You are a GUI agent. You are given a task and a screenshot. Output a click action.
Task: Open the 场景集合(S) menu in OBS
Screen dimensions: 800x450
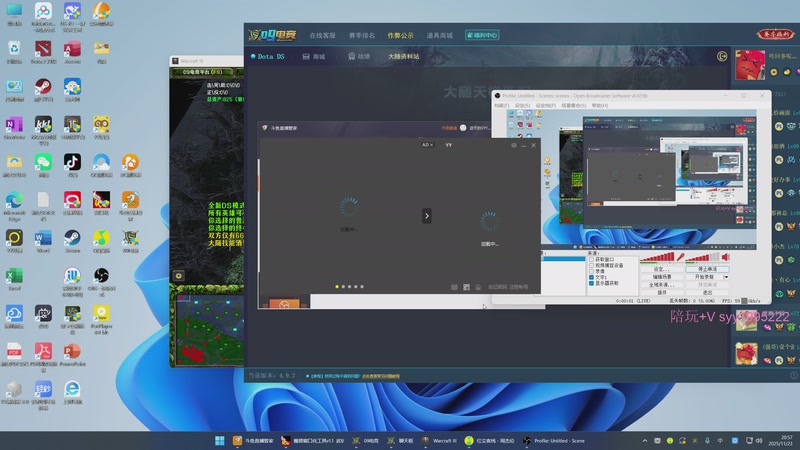(x=573, y=106)
